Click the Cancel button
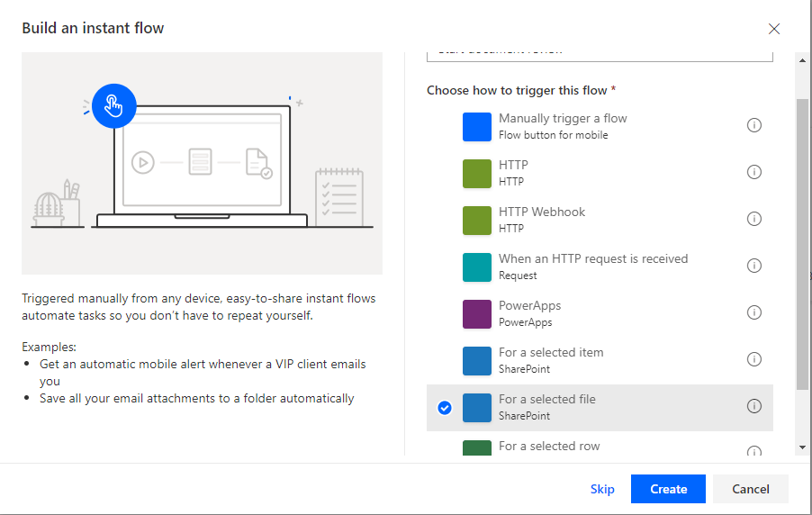 (x=750, y=489)
